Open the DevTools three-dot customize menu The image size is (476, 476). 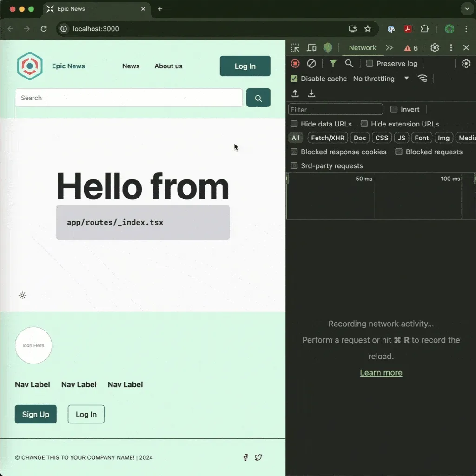451,48
